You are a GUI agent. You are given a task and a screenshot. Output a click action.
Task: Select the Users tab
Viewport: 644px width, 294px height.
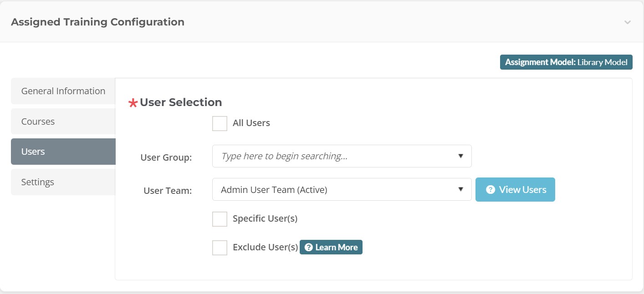(x=63, y=152)
